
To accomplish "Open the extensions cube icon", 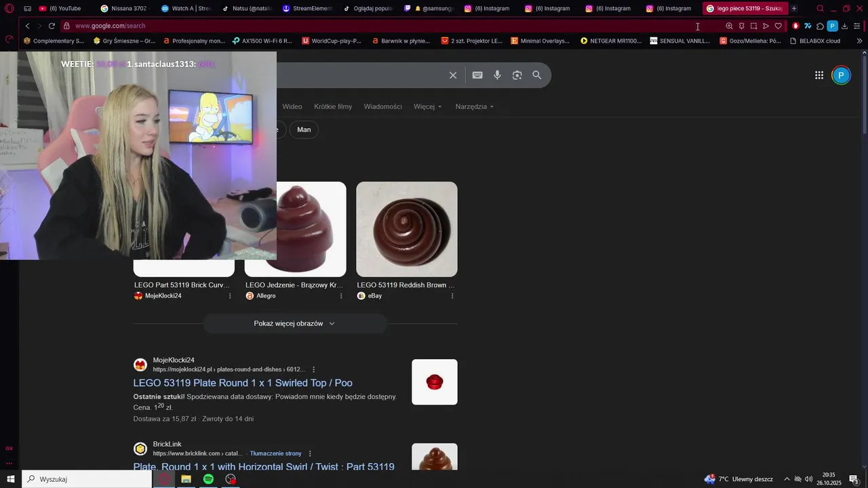I will tap(820, 26).
